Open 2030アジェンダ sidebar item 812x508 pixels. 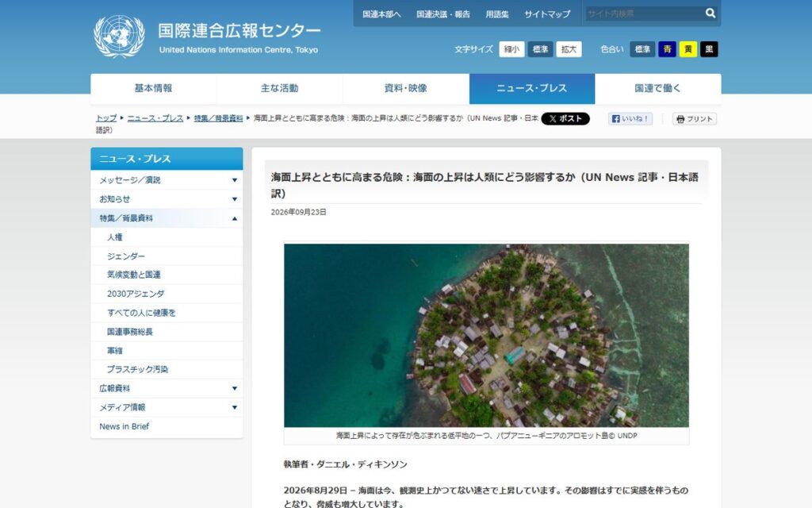coord(167,294)
